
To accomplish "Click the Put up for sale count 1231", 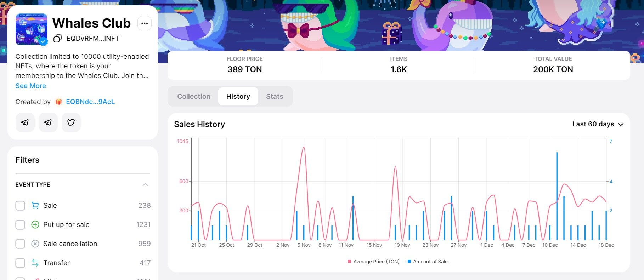I will (x=143, y=225).
